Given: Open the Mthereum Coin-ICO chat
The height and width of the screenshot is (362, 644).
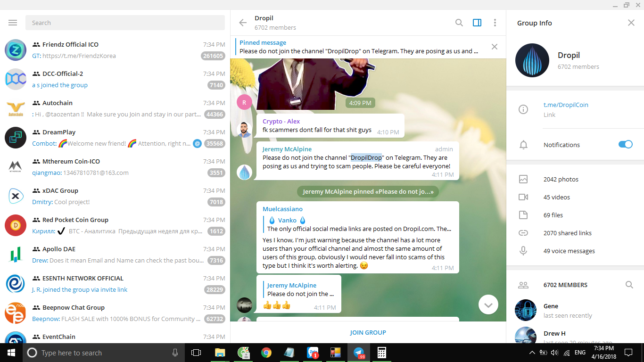Looking at the screenshot, I should [115, 167].
